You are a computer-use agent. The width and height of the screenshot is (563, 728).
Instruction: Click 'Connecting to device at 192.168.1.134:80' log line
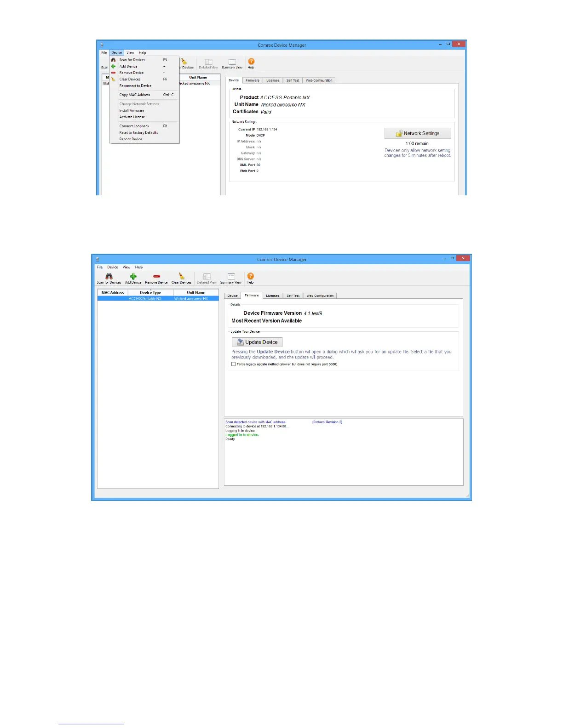256,427
